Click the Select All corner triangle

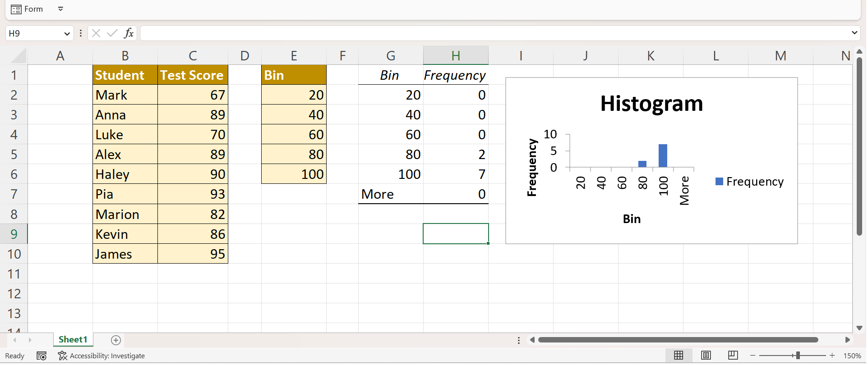[x=19, y=56]
